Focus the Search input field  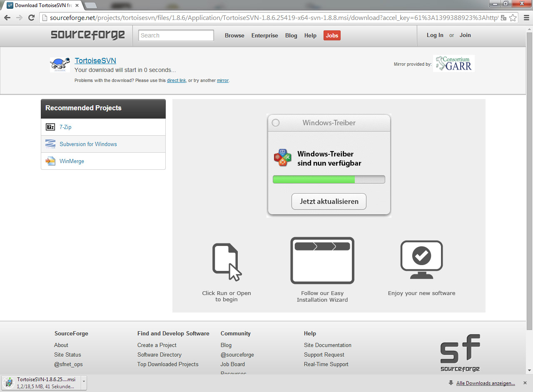pos(176,35)
